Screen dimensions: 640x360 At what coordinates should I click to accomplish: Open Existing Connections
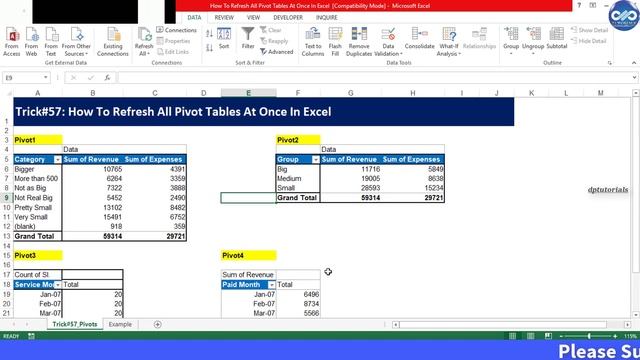[x=113, y=42]
